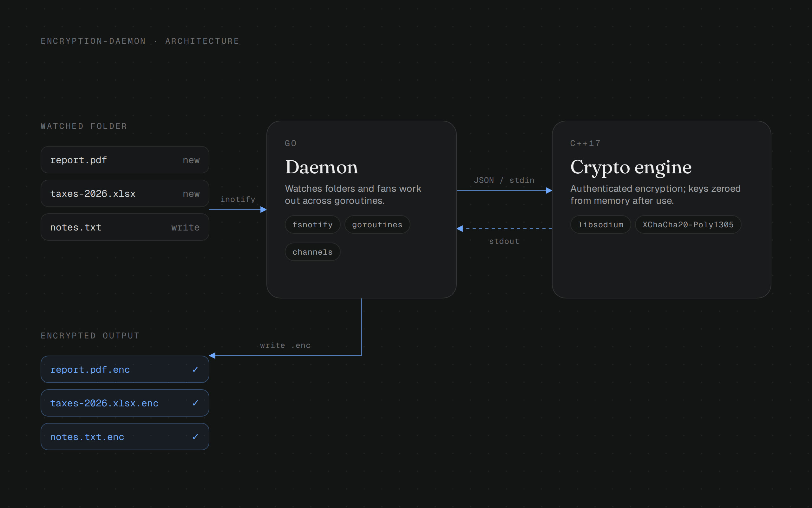The image size is (812, 508).
Task: Click the checkmark on report.pdf.enc
Action: click(x=195, y=369)
